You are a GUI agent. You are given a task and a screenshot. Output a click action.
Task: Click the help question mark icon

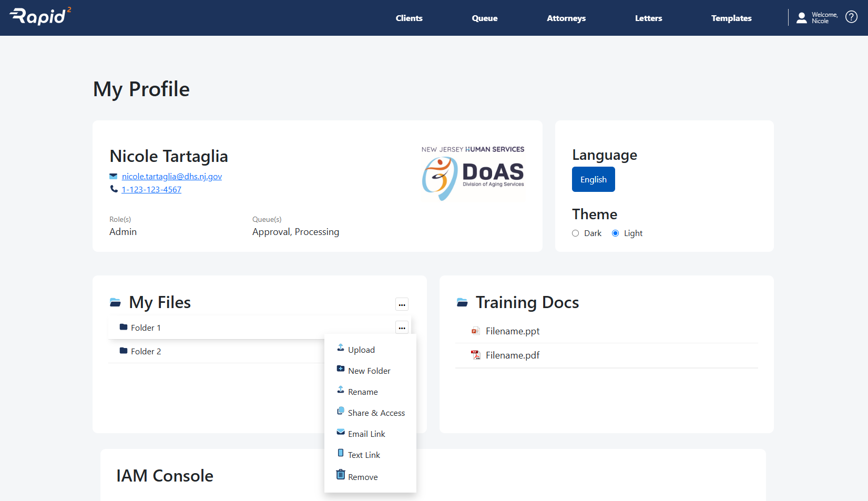pos(851,17)
